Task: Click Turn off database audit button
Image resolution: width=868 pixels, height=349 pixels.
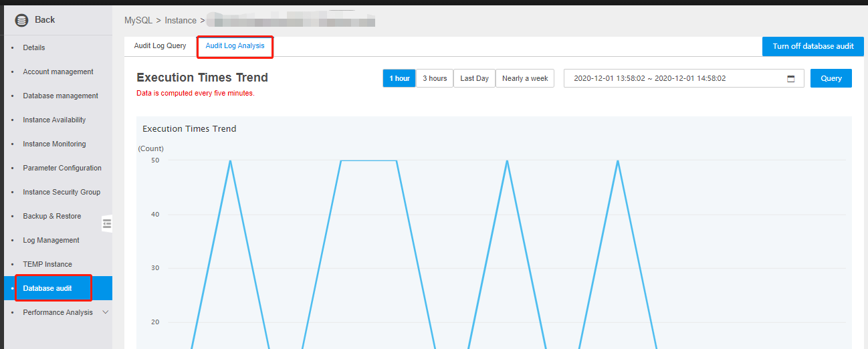Action: pyautogui.click(x=813, y=46)
